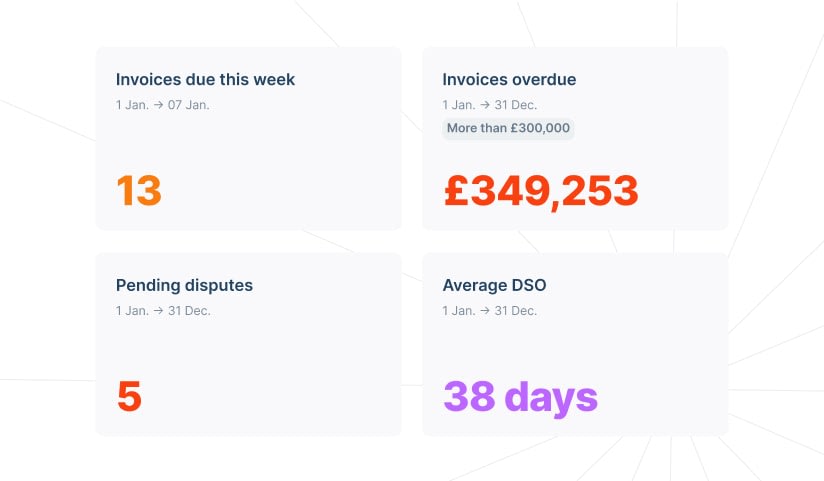This screenshot has width=824, height=481.
Task: Select the 1 Jan. to 07 Jan. date range
Action: click(x=163, y=105)
